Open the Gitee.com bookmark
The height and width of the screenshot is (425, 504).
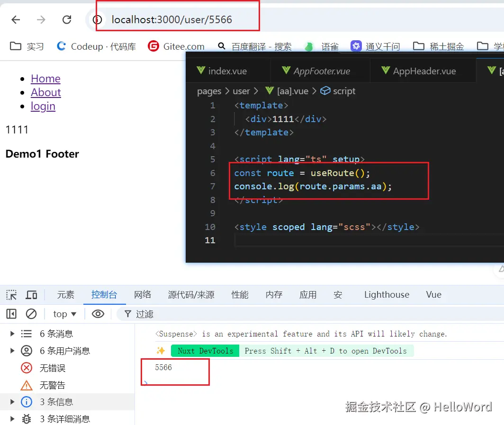(x=176, y=46)
